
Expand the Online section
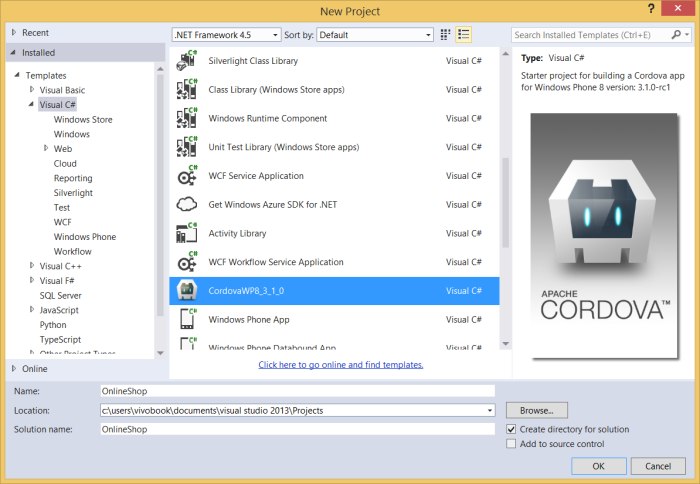click(14, 368)
